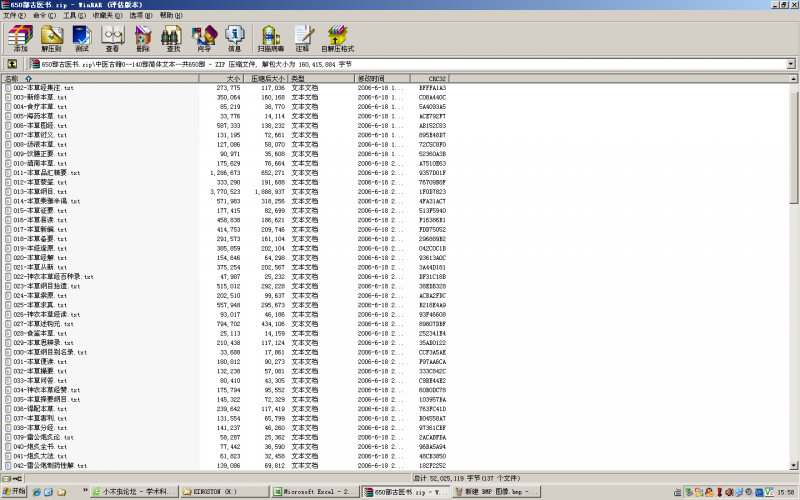Click the 解压到 (Extract To) icon
Image resolution: width=800 pixels, height=500 pixels.
[51, 39]
